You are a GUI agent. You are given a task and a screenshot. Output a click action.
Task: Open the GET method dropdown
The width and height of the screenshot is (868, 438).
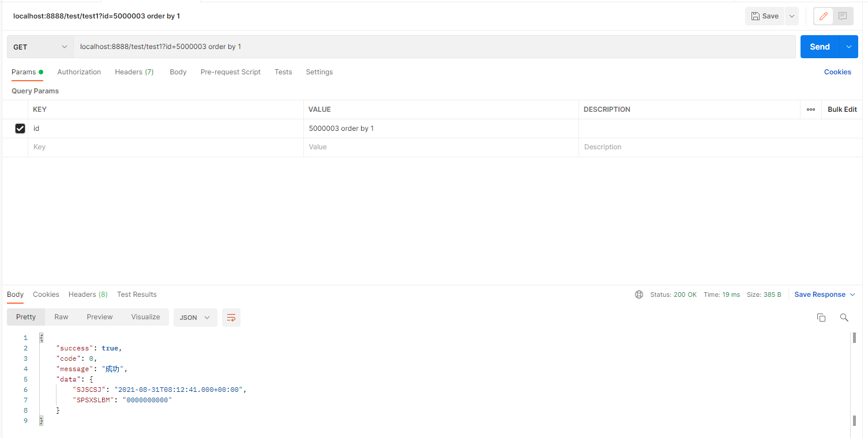pos(40,47)
